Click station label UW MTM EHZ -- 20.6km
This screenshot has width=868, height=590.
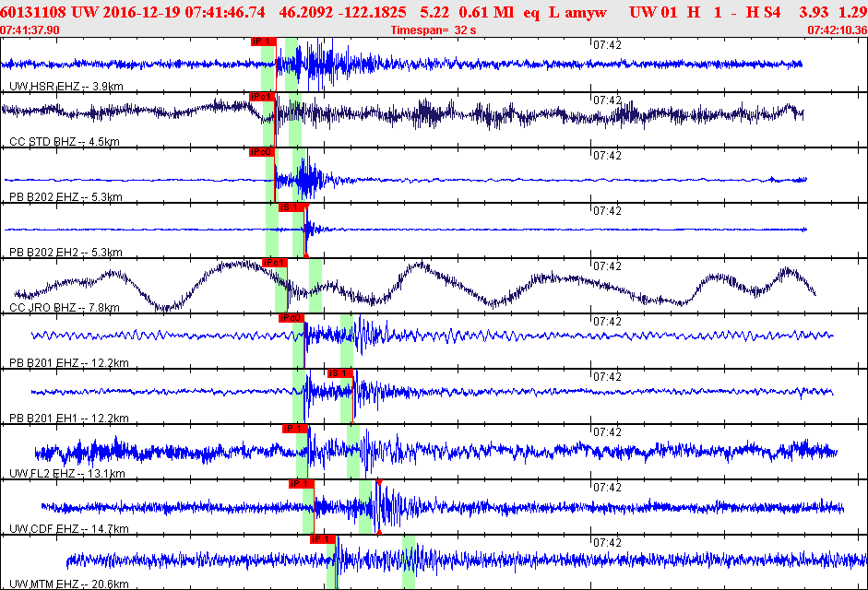(69, 584)
